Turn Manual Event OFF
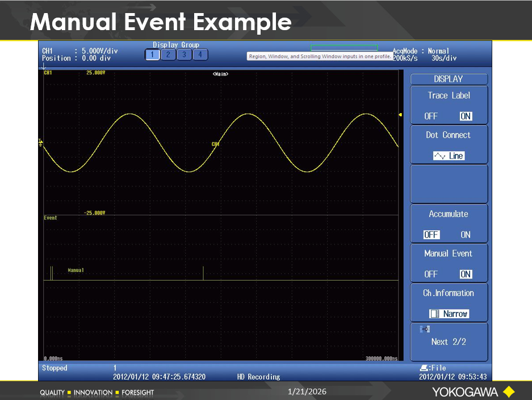532x400 pixels. (431, 274)
